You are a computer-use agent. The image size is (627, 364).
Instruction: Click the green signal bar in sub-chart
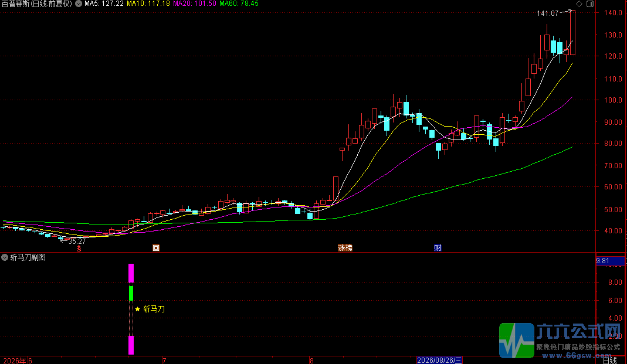click(x=131, y=293)
